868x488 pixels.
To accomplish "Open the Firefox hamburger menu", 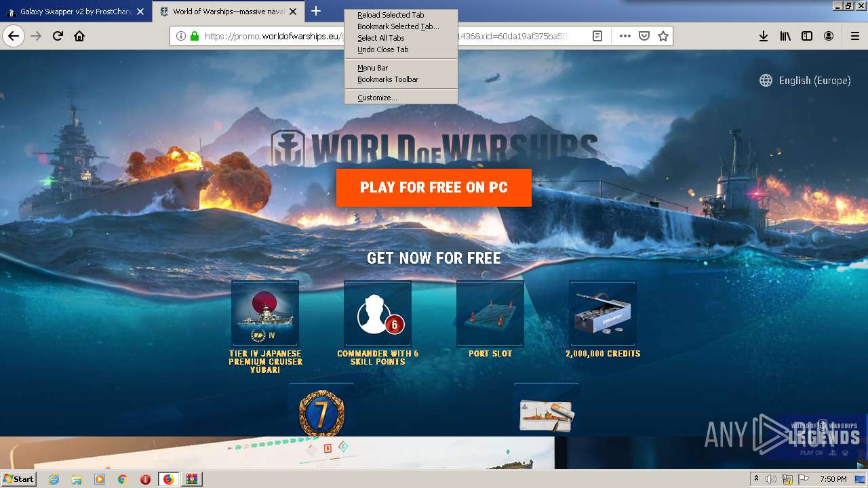I will pyautogui.click(x=855, y=36).
